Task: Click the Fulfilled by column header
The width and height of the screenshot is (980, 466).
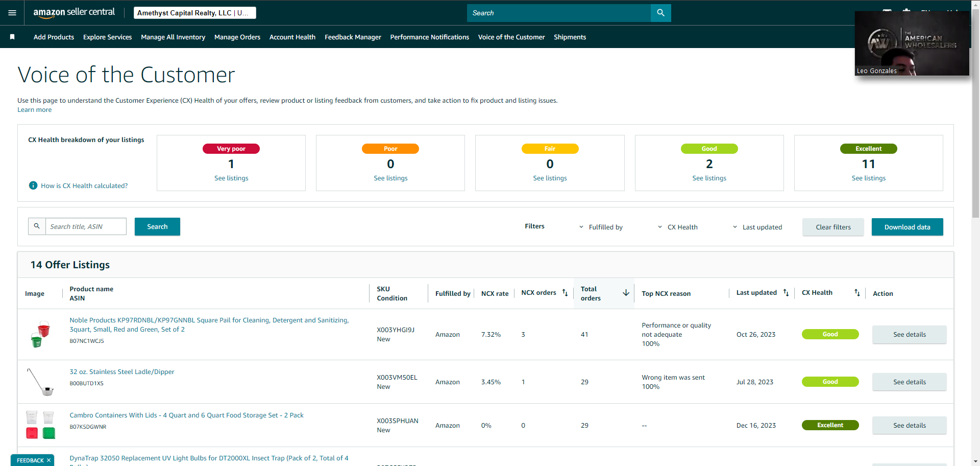Action: tap(453, 293)
